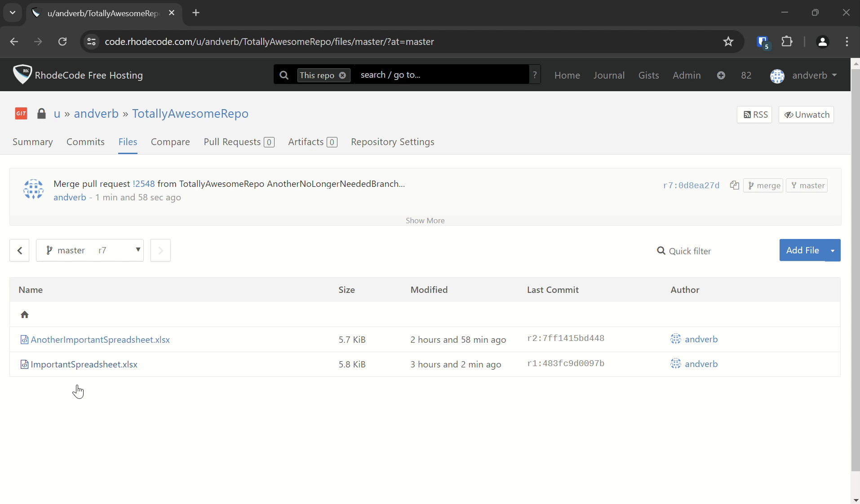Open andverb author link under commit message

[70, 197]
